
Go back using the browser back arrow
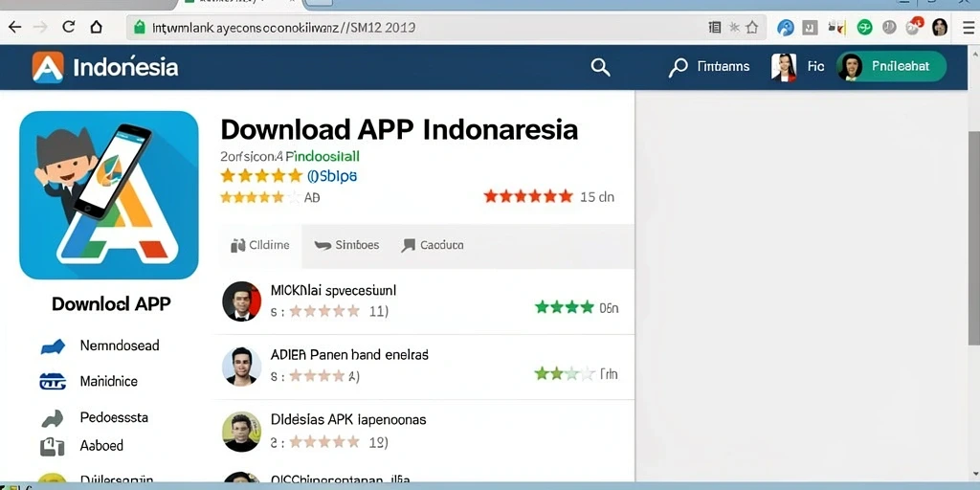pos(13,27)
